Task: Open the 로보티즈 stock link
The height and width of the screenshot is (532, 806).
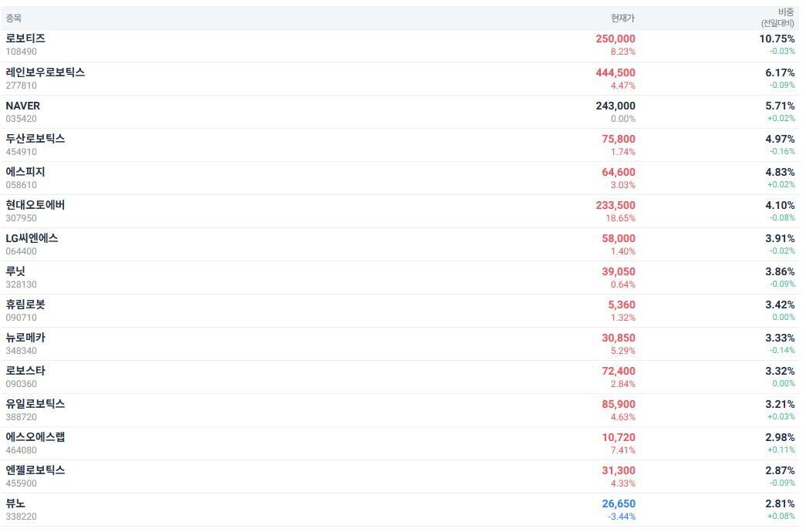Action: click(x=25, y=39)
